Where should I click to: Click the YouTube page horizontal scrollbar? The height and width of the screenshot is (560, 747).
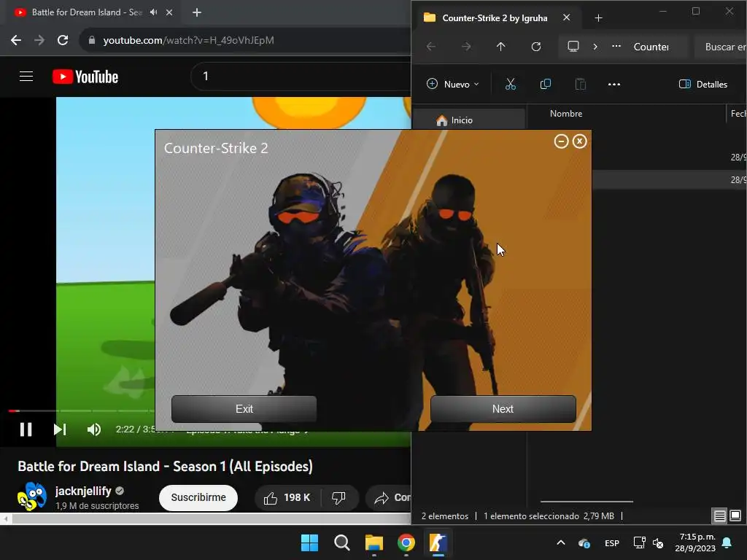211,518
